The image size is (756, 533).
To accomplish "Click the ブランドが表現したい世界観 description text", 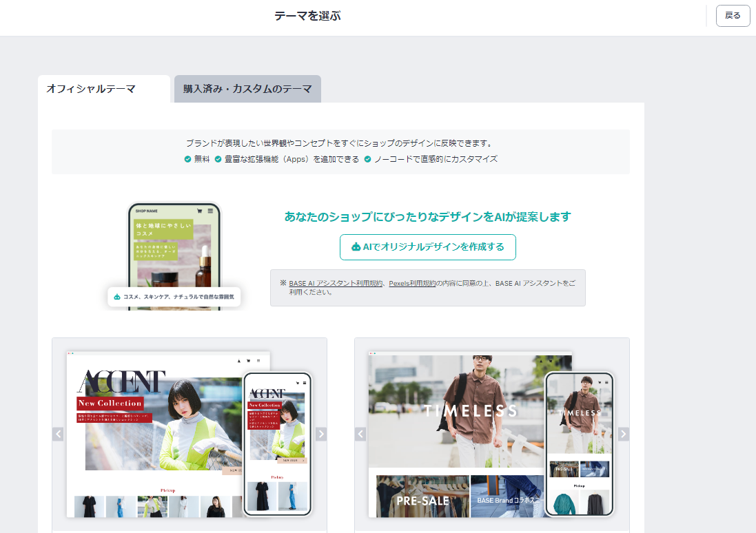I will pyautogui.click(x=340, y=143).
